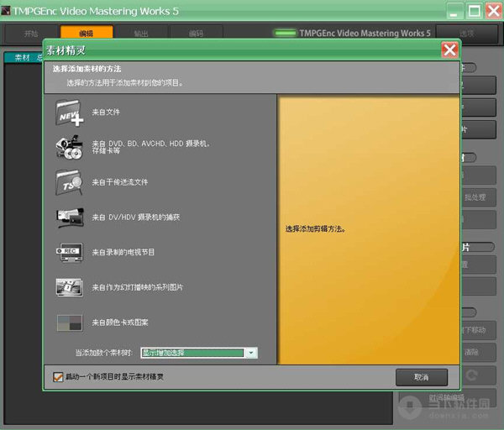Click the REC recorded TV program icon
504x430 pixels.
coord(70,252)
